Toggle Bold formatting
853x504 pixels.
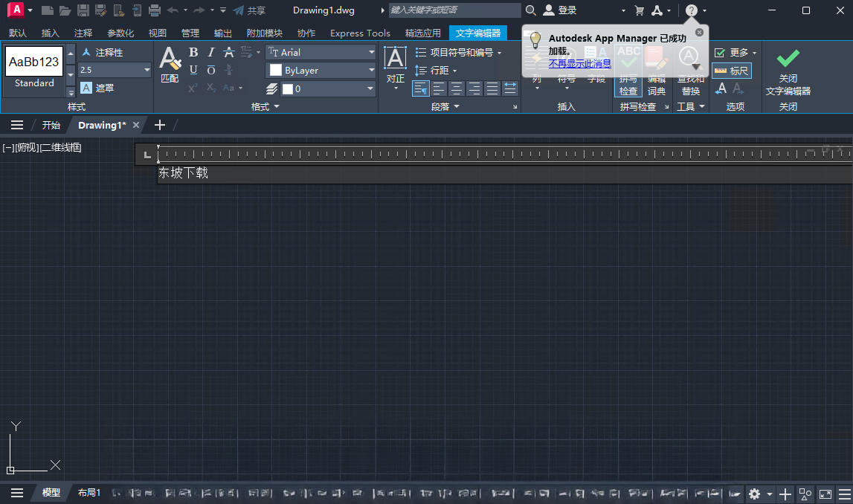tap(193, 52)
